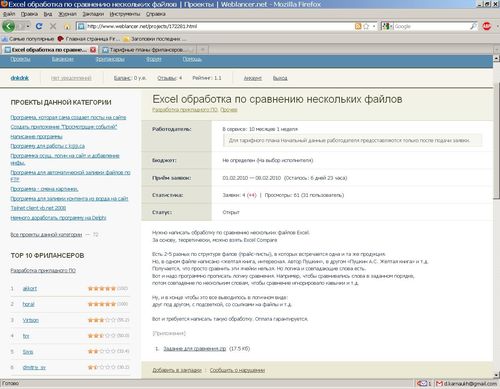Image resolution: width=500 pixels, height=389 pixels.
Task: Open Все проекты данной категории link
Action: pyautogui.click(x=46, y=235)
